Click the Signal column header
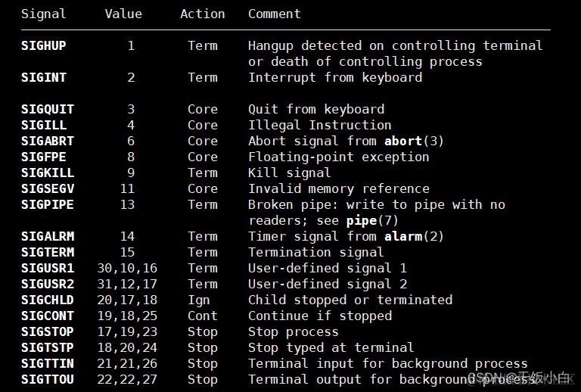The image size is (581, 392). click(x=44, y=14)
